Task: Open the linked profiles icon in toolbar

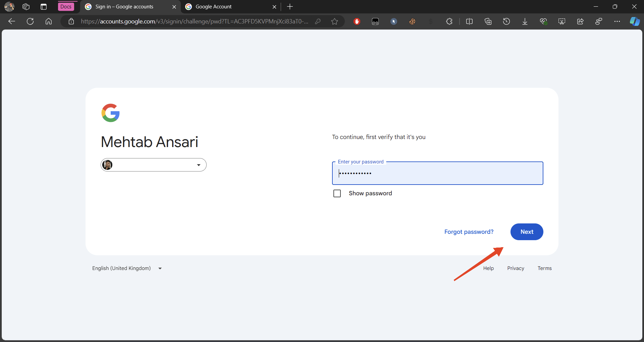Action: click(x=599, y=21)
